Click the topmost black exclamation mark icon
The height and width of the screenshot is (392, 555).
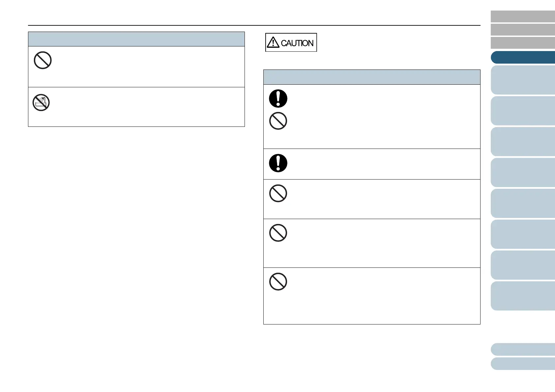coord(278,98)
